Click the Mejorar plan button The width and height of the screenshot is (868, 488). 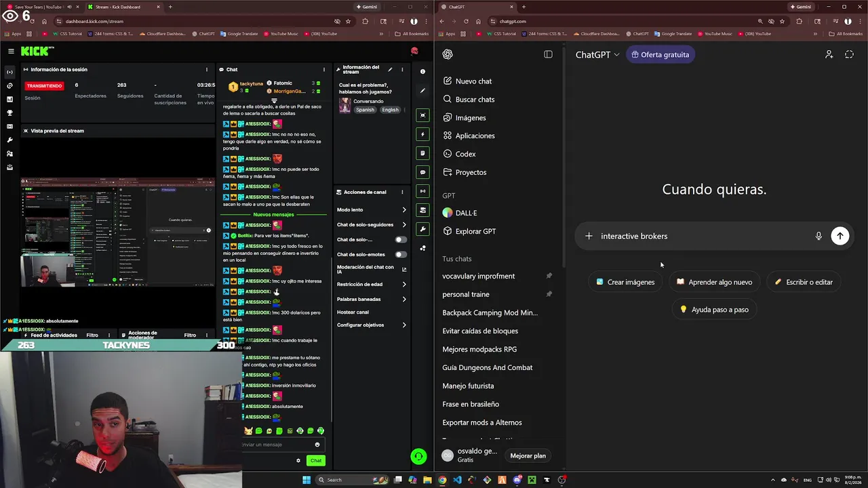click(528, 455)
